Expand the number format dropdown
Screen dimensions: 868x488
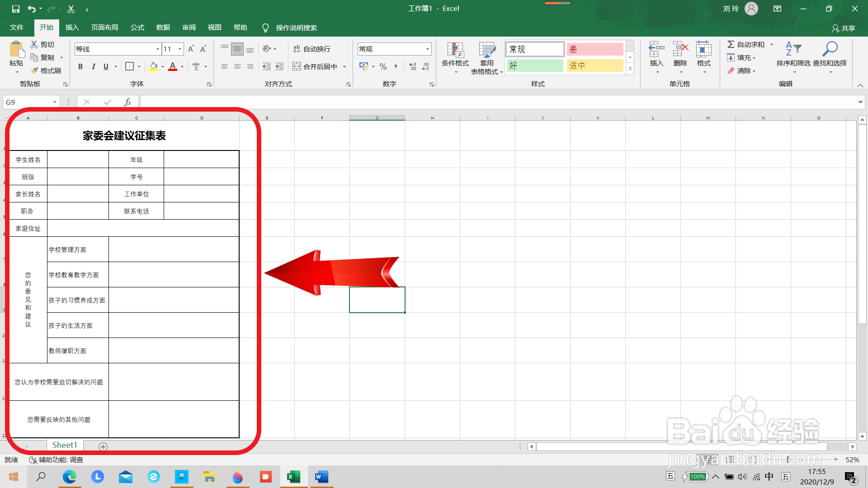427,49
